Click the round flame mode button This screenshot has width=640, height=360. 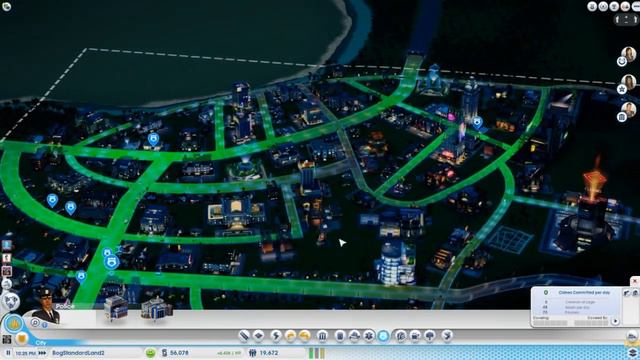(13, 324)
